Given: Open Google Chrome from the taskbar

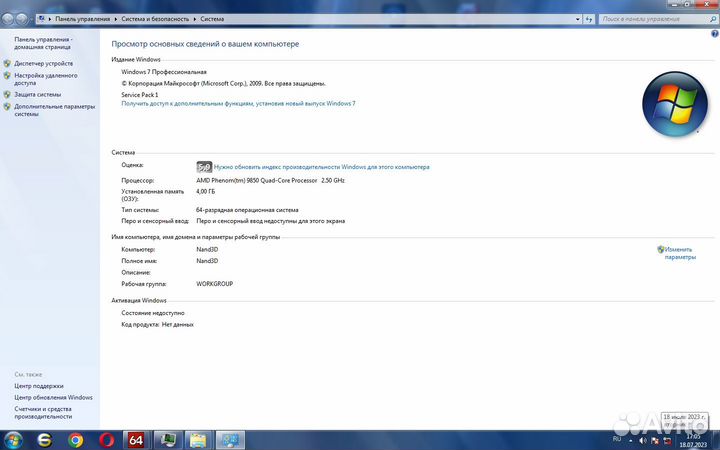Looking at the screenshot, I should (x=76, y=440).
